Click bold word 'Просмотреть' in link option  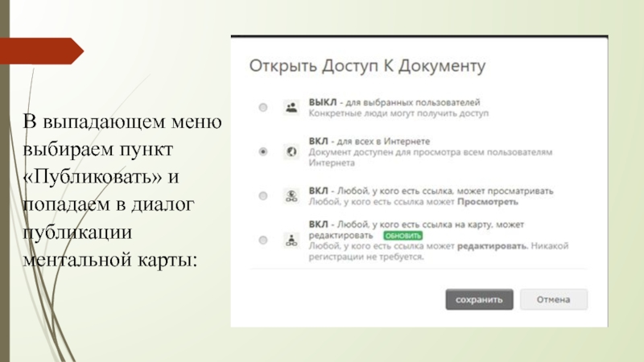[x=488, y=202]
